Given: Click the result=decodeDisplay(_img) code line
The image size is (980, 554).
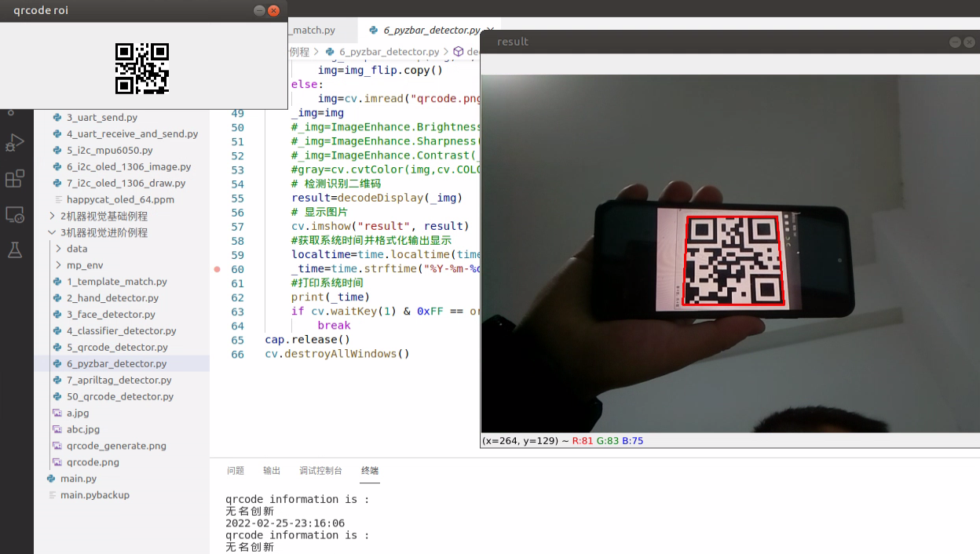Looking at the screenshot, I should tap(377, 198).
